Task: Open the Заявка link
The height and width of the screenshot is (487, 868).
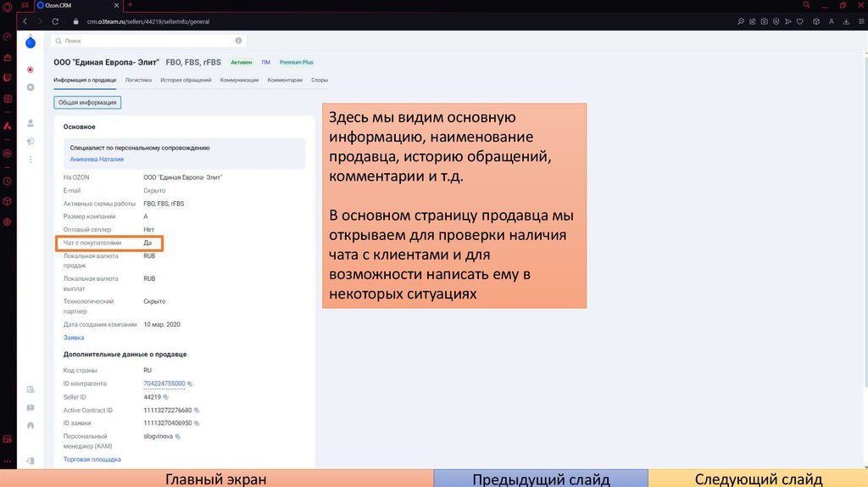Action: (x=74, y=338)
